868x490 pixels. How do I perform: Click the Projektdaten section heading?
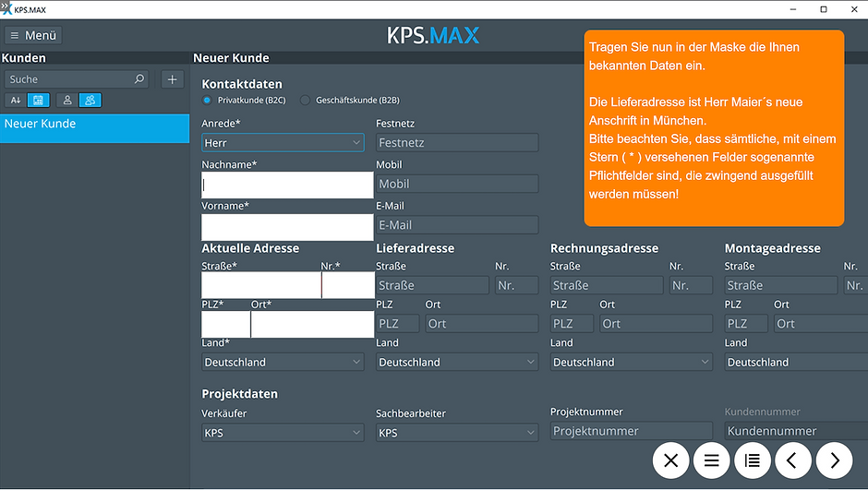(240, 394)
